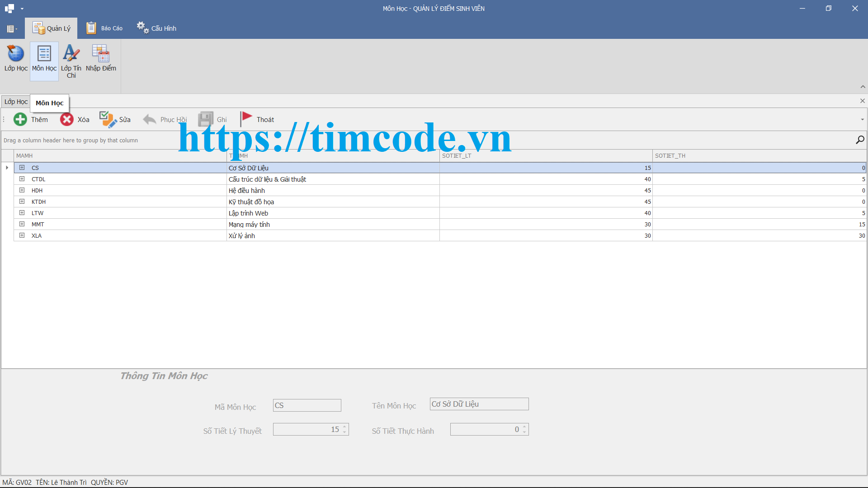
Task: Expand the LTW row details
Action: (x=22, y=213)
